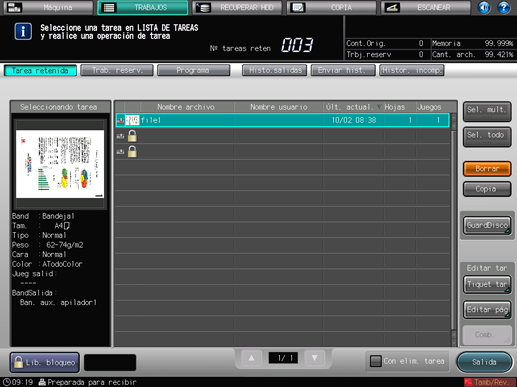Go to the COPIA tab
517x387 pixels.
[332, 7]
